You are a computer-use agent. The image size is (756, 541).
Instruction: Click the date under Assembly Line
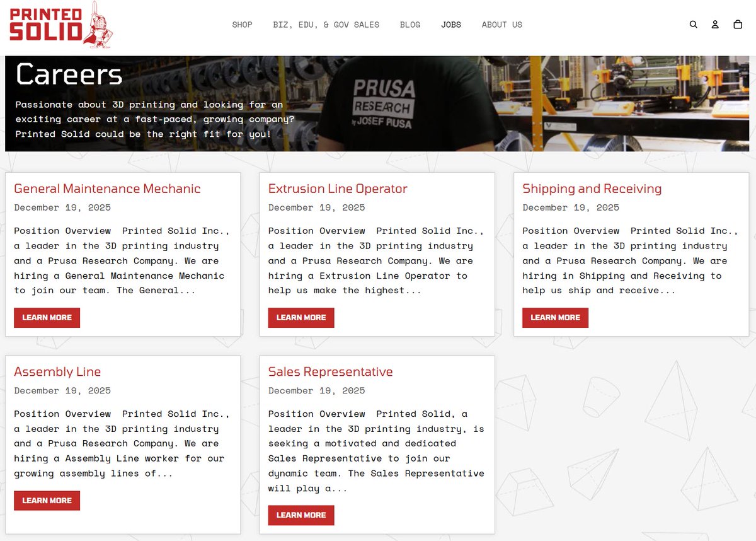(x=62, y=390)
